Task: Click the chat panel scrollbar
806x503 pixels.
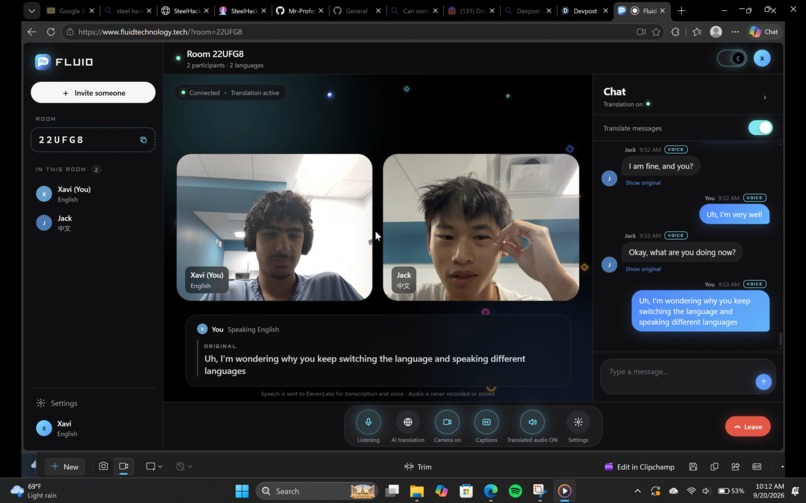Action: point(780,339)
